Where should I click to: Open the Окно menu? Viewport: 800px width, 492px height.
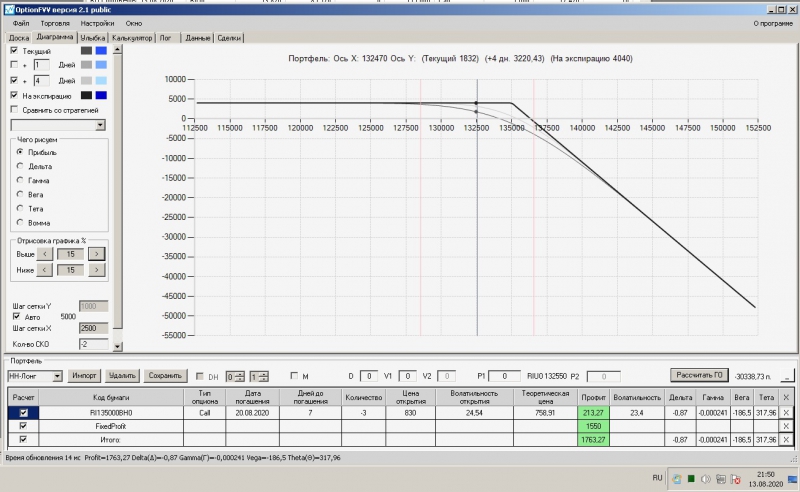point(134,23)
